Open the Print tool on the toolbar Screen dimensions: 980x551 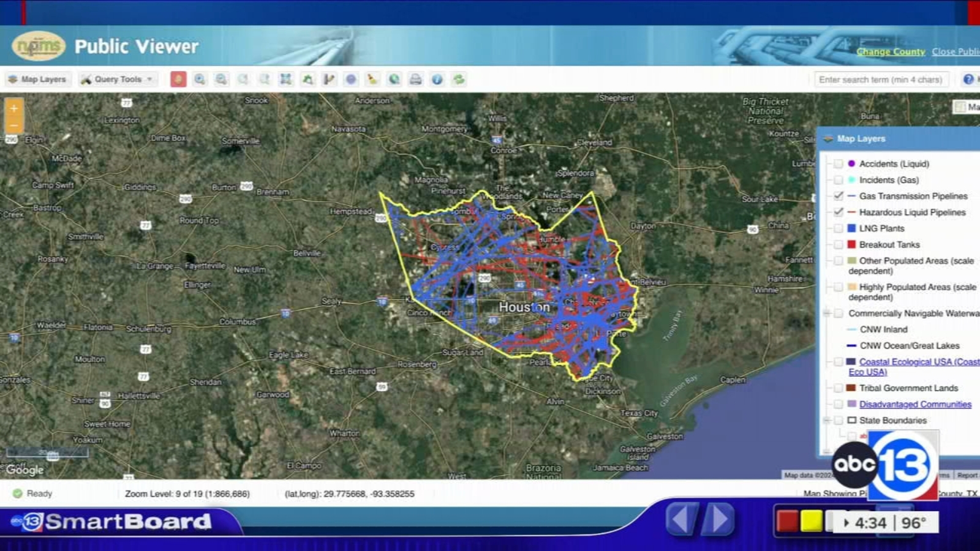[x=414, y=79]
